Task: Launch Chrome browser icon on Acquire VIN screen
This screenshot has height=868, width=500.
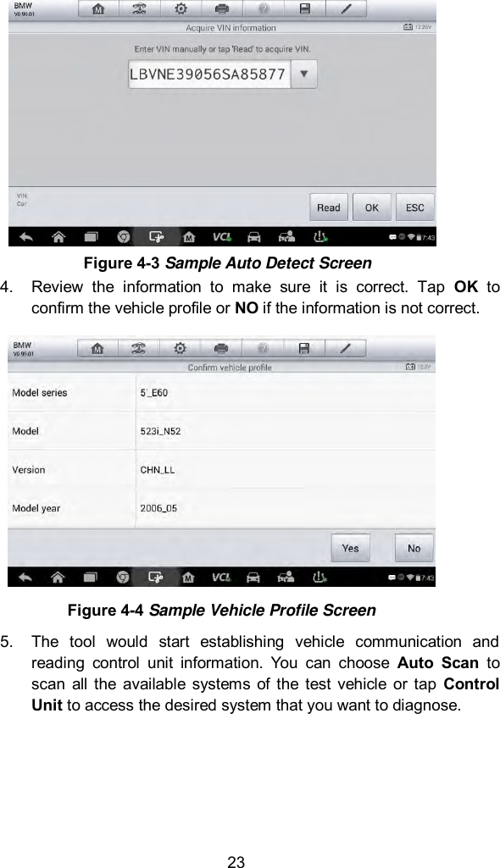Action: [x=124, y=237]
